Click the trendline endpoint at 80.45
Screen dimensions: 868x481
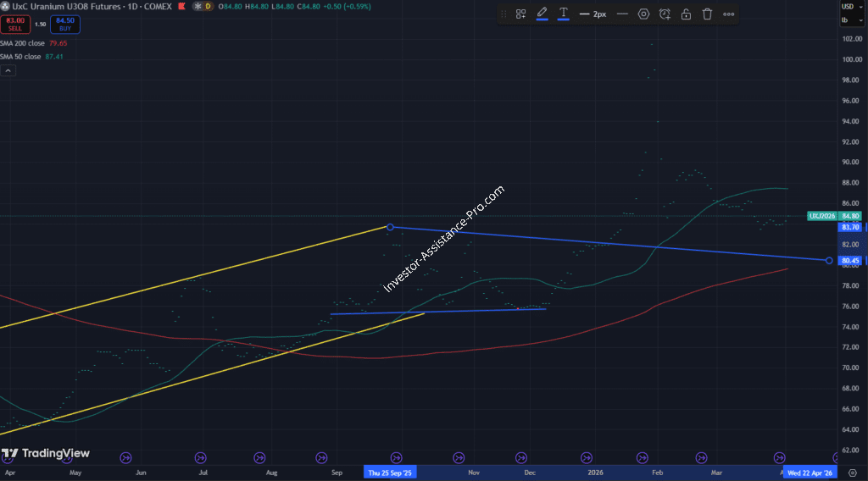tap(828, 260)
